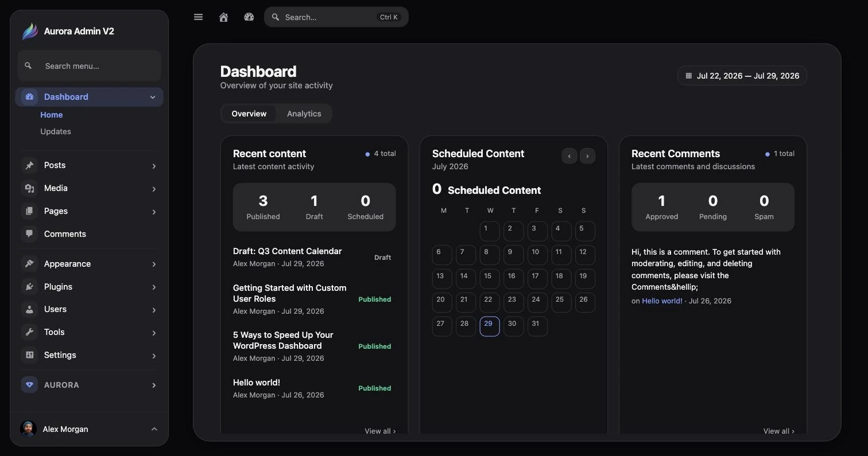
Task: Go to next month in Scheduled Content
Action: (587, 156)
